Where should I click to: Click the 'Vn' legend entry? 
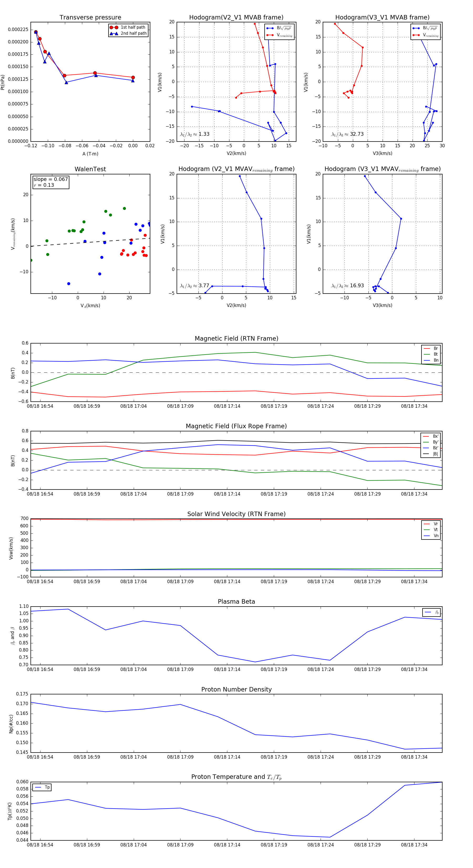click(431, 536)
